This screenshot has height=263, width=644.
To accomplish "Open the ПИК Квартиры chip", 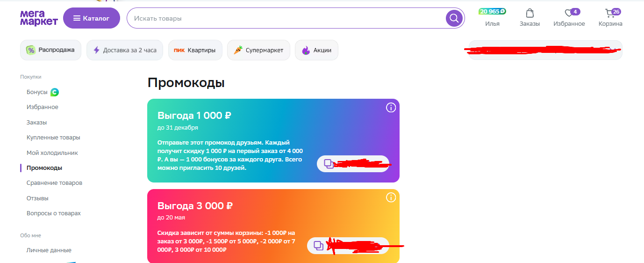I will 195,50.
